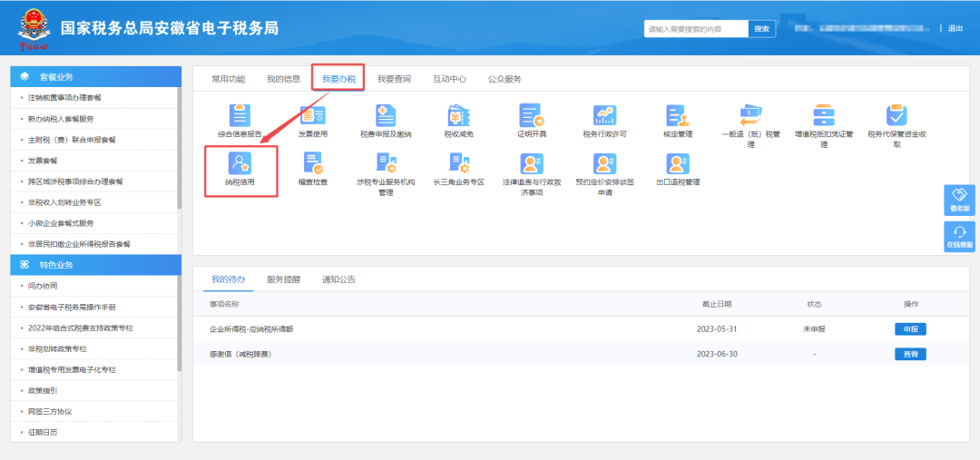Click 未申报 status cell
This screenshot has height=460, width=980.
pos(814,329)
